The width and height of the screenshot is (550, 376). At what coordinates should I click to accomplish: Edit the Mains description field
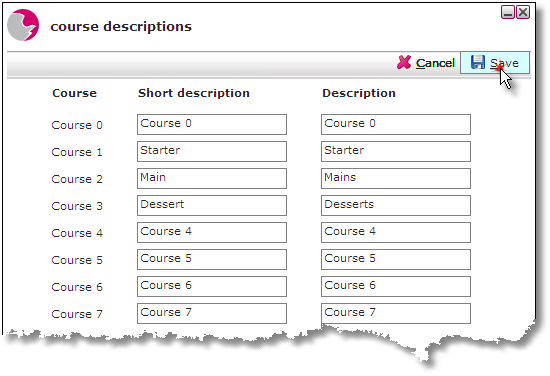tap(396, 178)
